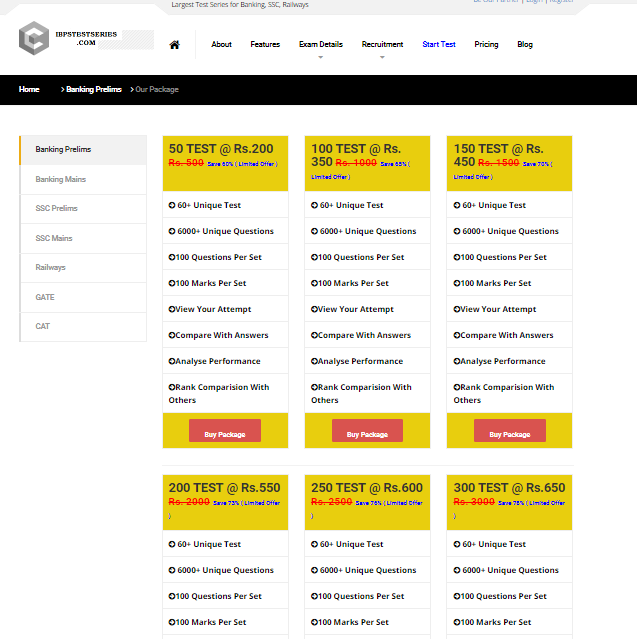Click the 200 TEST @ Rs.550 package header

[224, 488]
